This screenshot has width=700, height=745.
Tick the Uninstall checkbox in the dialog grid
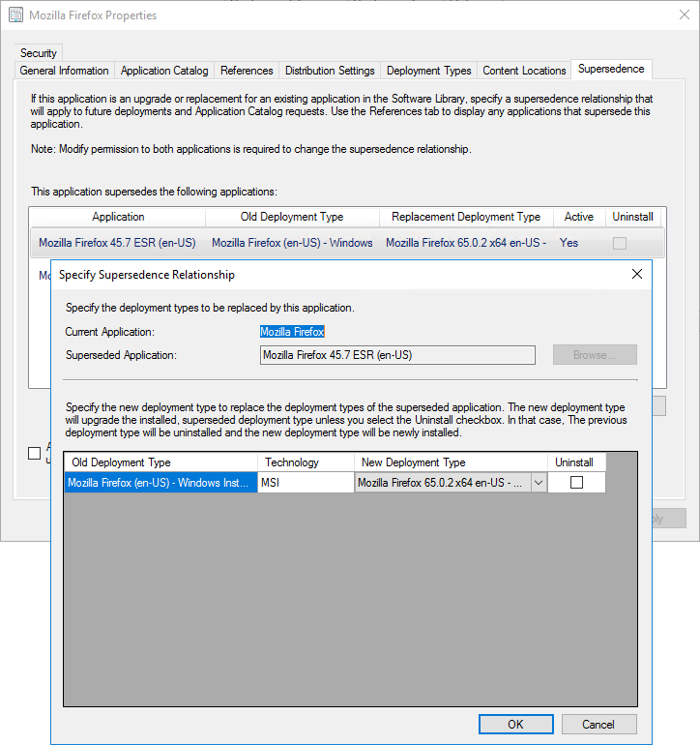[x=576, y=482]
